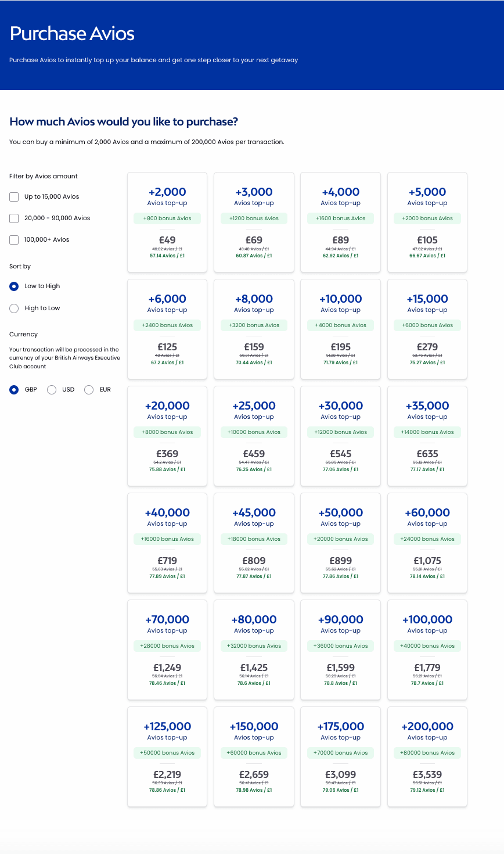504x854 pixels.
Task: Select GBP currency radio button
Action: pos(14,390)
